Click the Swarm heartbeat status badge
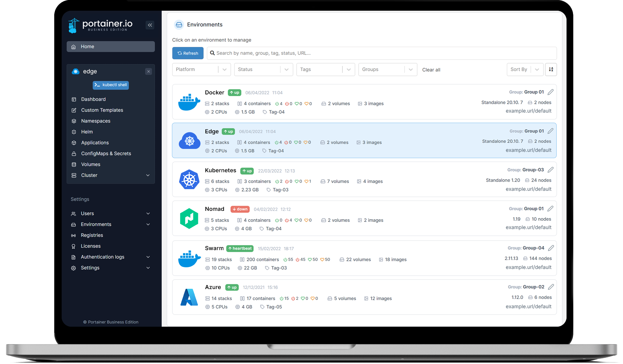Screen dimensions: 623x364 point(240,249)
